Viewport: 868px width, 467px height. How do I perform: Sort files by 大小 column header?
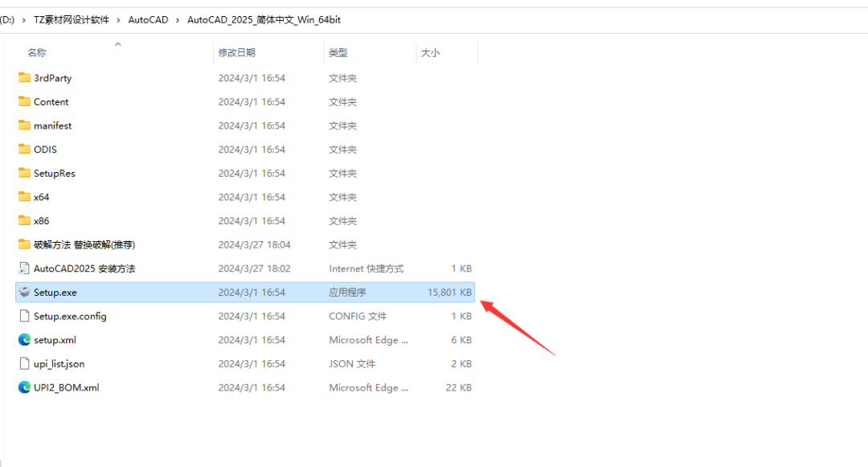[430, 52]
